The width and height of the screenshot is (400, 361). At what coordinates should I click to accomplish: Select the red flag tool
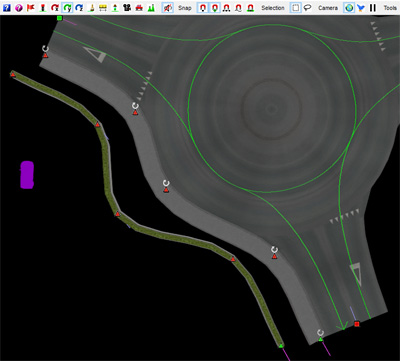click(x=31, y=8)
